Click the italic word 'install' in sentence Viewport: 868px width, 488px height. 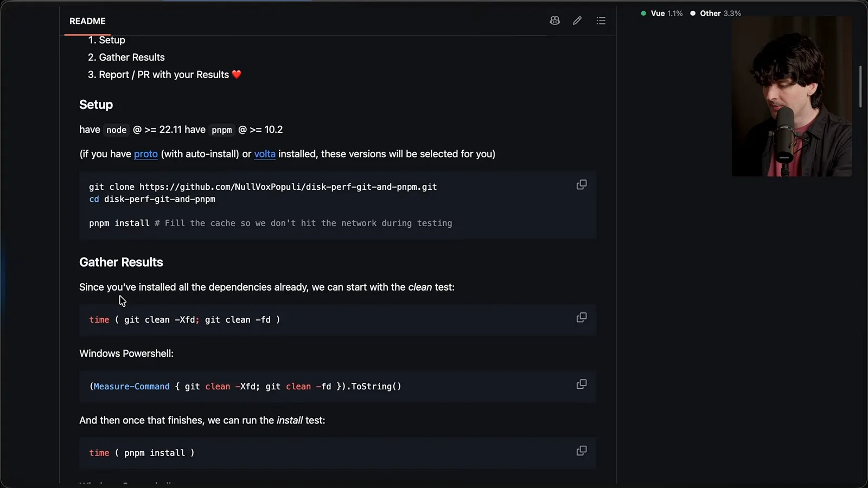(x=290, y=421)
